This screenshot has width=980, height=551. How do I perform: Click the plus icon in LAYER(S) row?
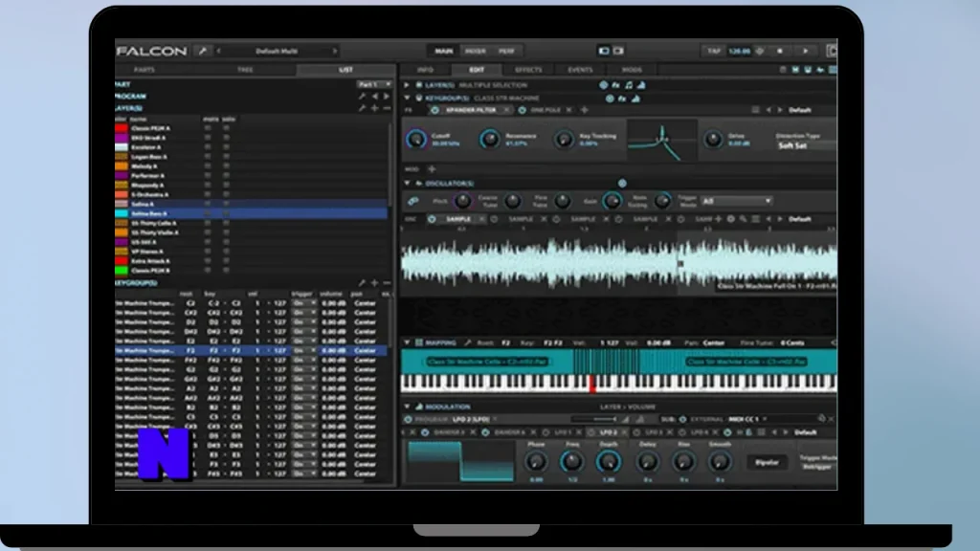(x=374, y=108)
